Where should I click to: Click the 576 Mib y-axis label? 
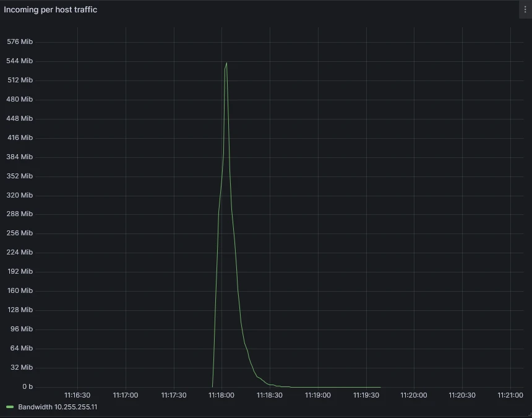pos(20,42)
